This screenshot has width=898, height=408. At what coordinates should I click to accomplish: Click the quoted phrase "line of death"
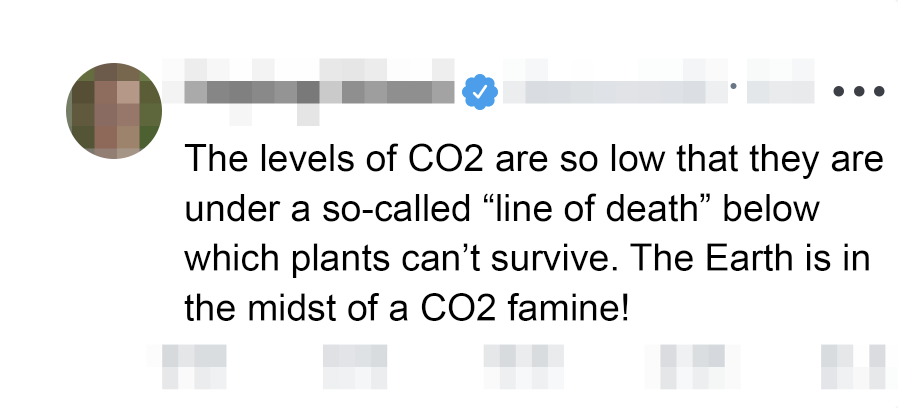(587, 211)
